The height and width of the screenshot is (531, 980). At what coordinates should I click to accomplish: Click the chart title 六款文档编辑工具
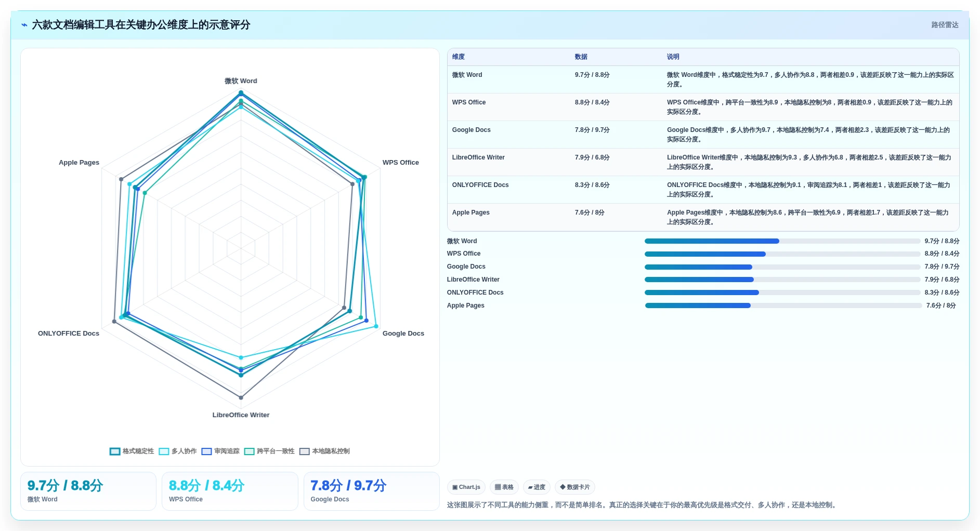tap(141, 25)
